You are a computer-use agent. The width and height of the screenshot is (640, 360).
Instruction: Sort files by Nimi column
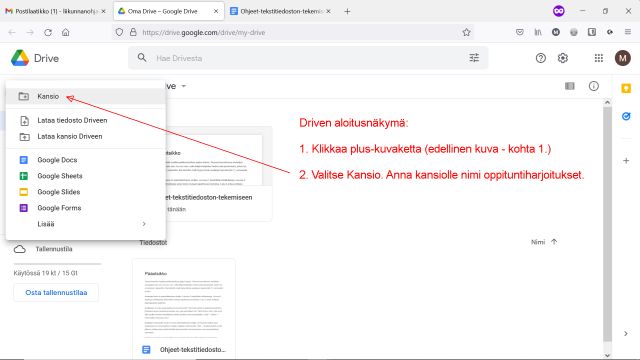click(x=538, y=242)
